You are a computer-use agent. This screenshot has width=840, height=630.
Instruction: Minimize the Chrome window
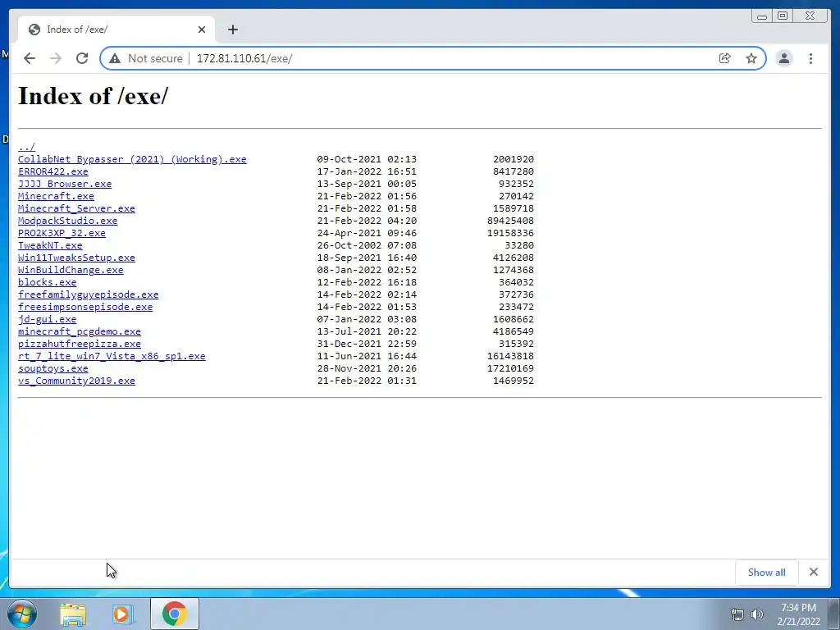pos(762,16)
